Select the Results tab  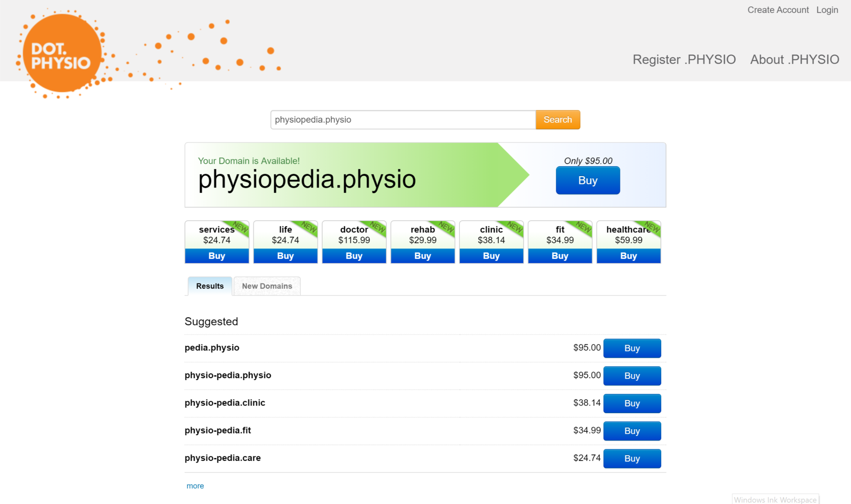pyautogui.click(x=210, y=286)
